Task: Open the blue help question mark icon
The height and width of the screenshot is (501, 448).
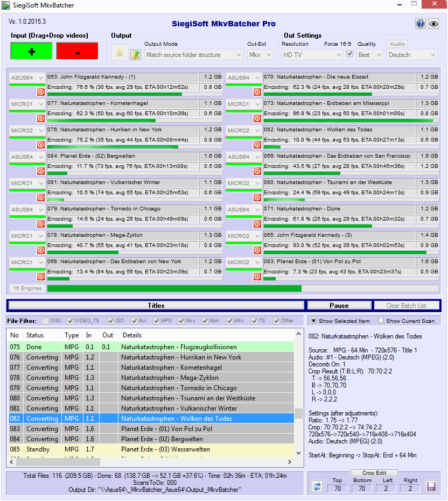Action: (x=421, y=24)
